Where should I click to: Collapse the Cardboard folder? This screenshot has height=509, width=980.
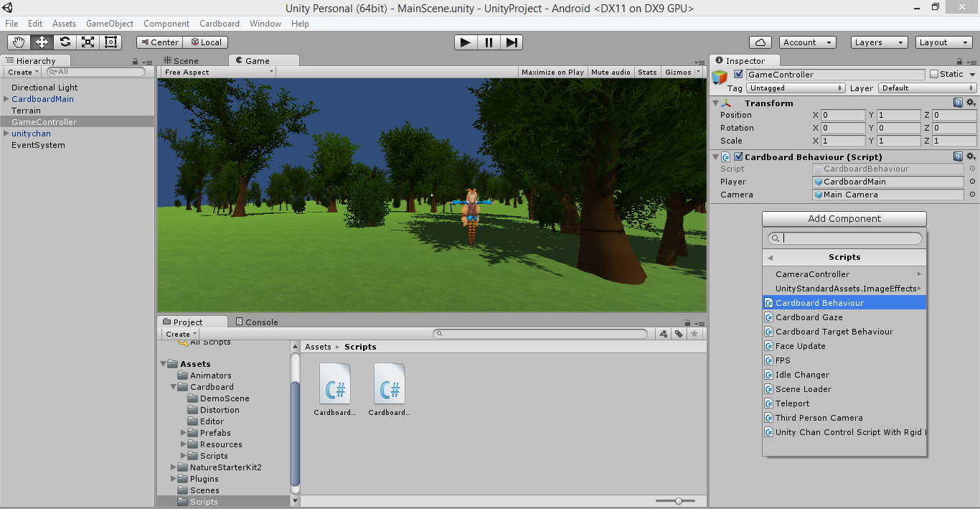tap(174, 387)
